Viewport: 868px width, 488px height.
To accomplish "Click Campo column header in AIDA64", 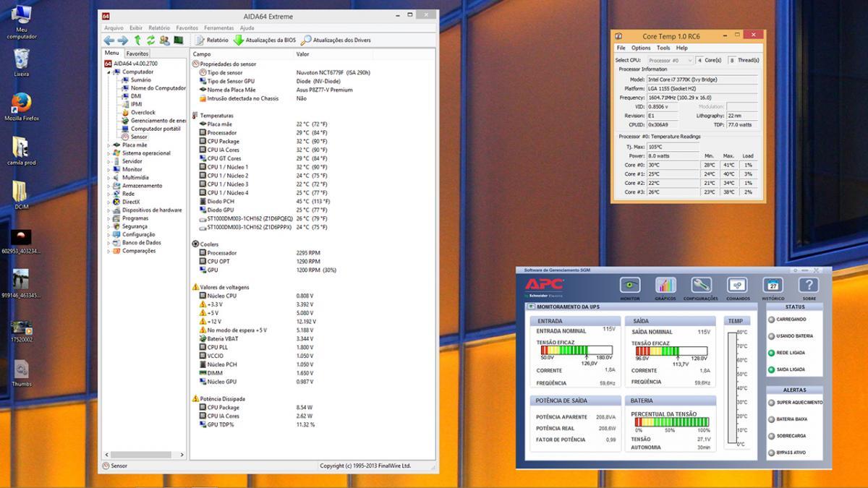I will coord(242,54).
